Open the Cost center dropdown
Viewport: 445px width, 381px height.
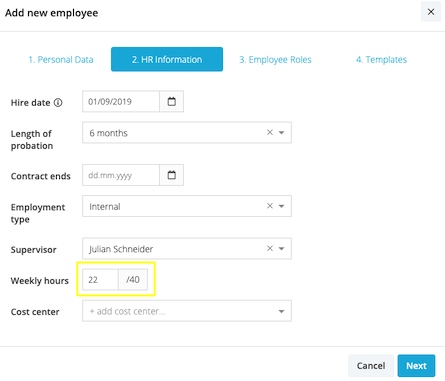[x=187, y=311]
